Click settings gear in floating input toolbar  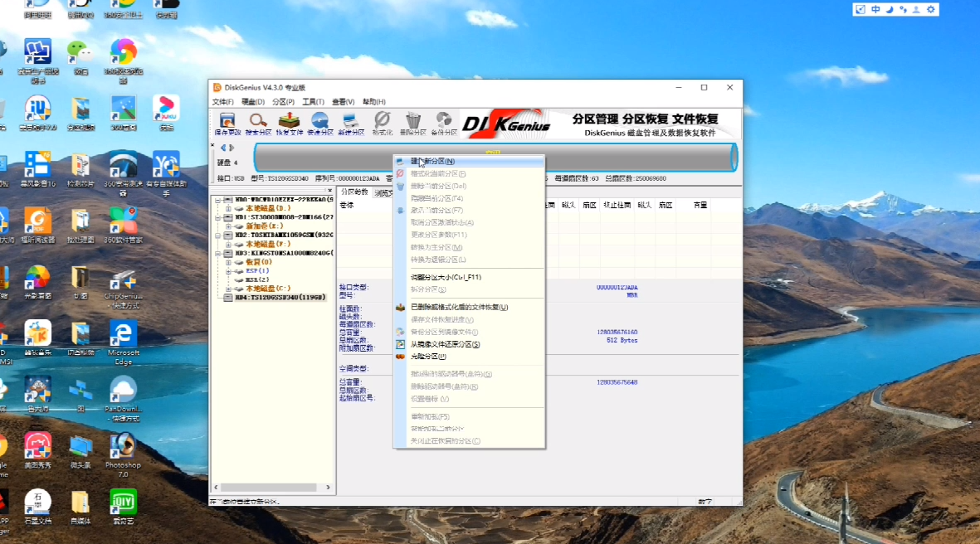tap(931, 9)
